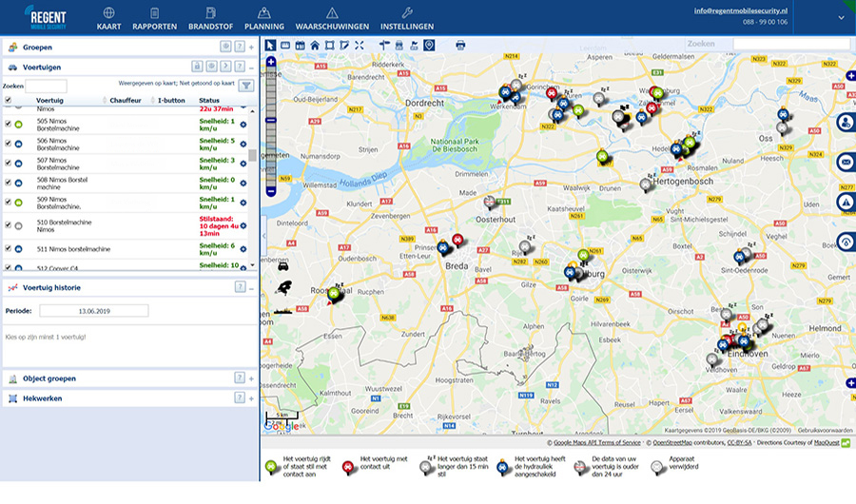The height and width of the screenshot is (504, 856).
Task: Click the Periode date field
Action: (94, 311)
